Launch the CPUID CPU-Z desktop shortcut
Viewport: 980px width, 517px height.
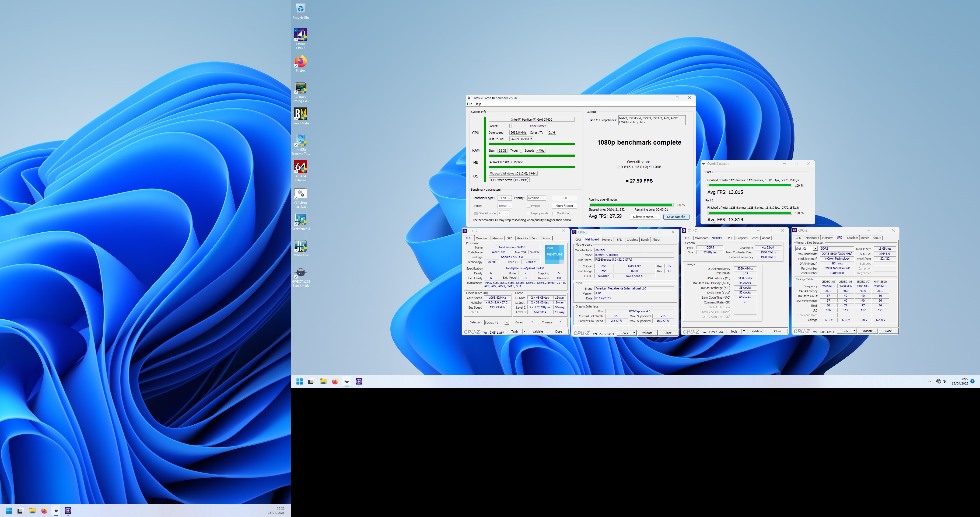[x=300, y=39]
